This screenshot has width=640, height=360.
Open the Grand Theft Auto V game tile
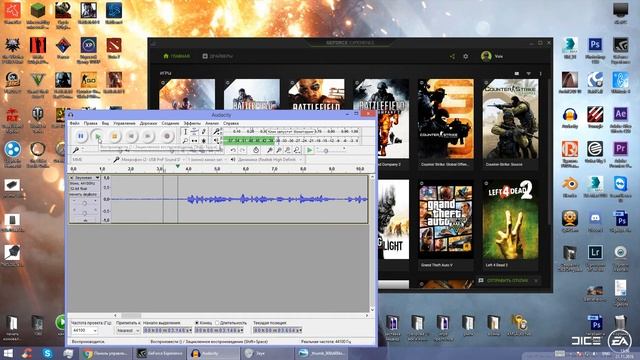pos(446,224)
